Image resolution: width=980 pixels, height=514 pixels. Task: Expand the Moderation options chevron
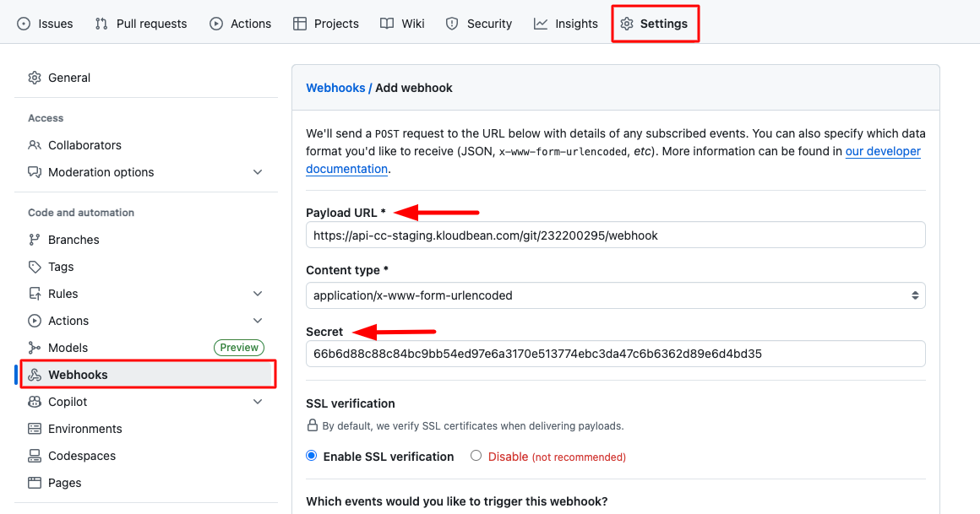point(258,172)
